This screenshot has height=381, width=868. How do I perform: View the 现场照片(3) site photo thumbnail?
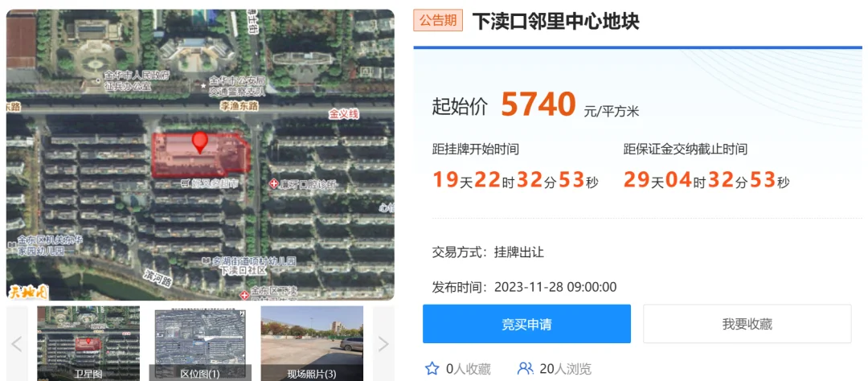pos(312,343)
